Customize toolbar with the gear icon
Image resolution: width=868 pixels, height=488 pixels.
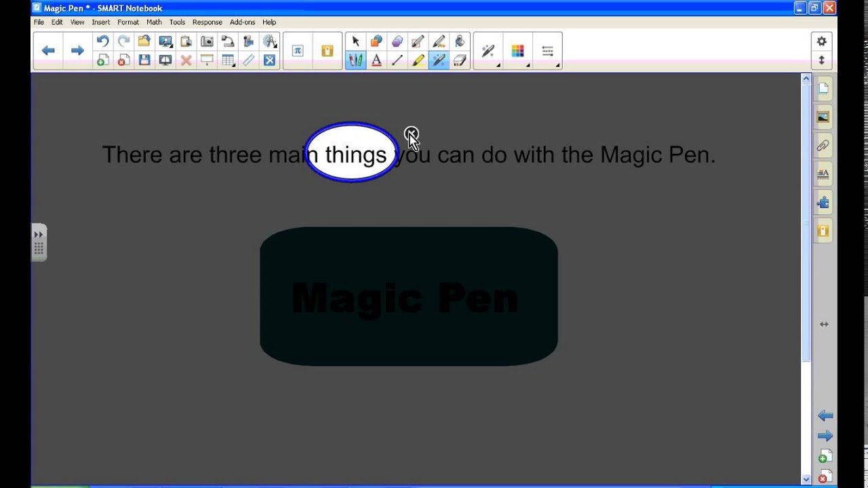point(821,41)
